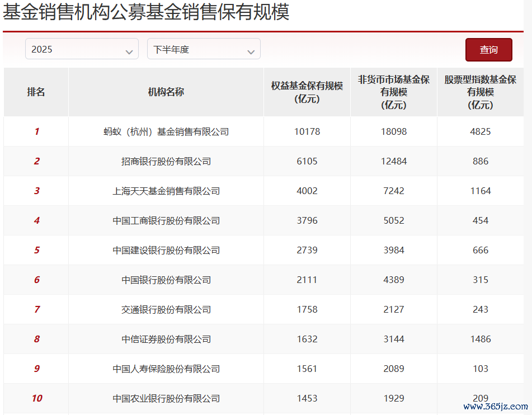Click the 886 index fund value
Screen dimensions: 532x415
[x=481, y=161]
